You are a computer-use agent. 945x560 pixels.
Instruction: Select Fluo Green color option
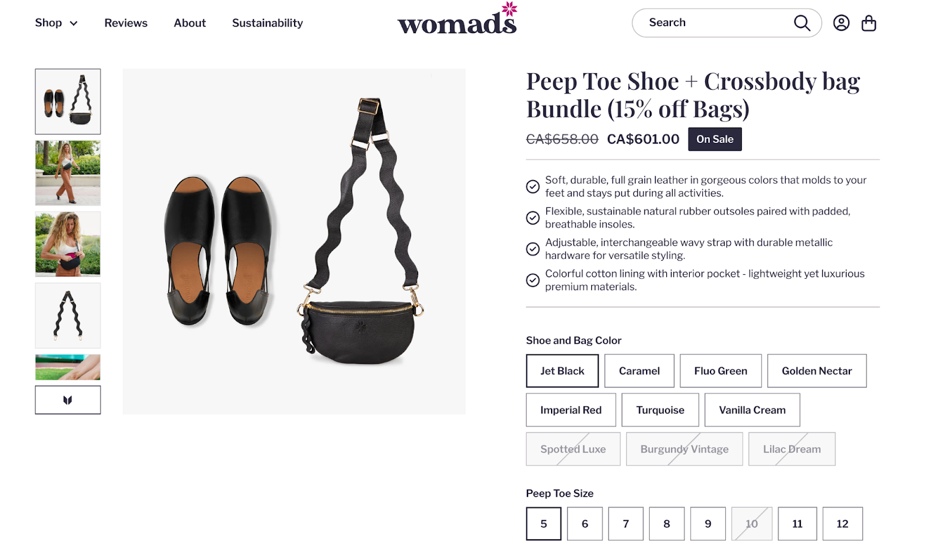pyautogui.click(x=721, y=371)
